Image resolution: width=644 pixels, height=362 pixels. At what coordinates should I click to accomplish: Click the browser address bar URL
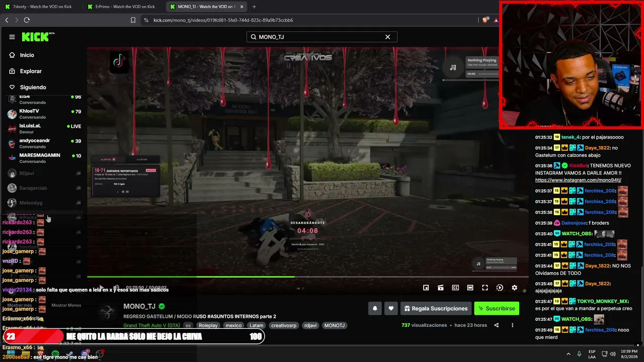tap(223, 20)
